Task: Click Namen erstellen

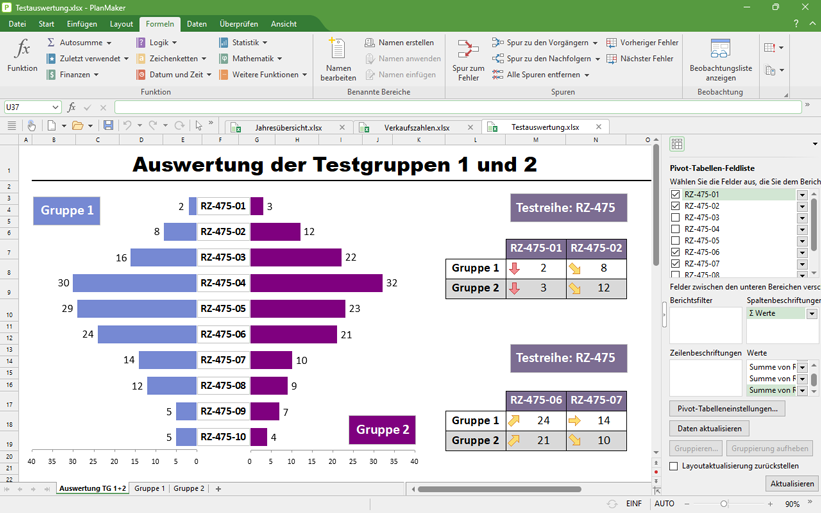Action: [x=400, y=42]
